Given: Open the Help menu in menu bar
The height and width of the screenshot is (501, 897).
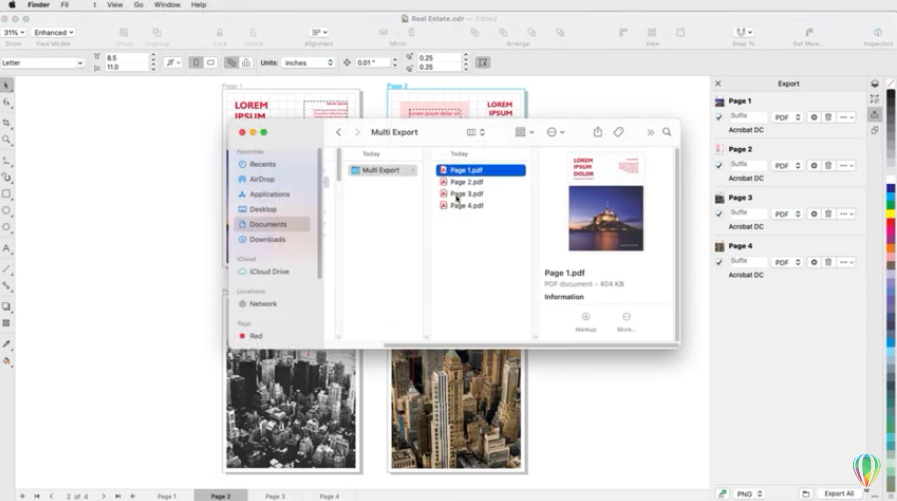Looking at the screenshot, I should click(x=199, y=5).
